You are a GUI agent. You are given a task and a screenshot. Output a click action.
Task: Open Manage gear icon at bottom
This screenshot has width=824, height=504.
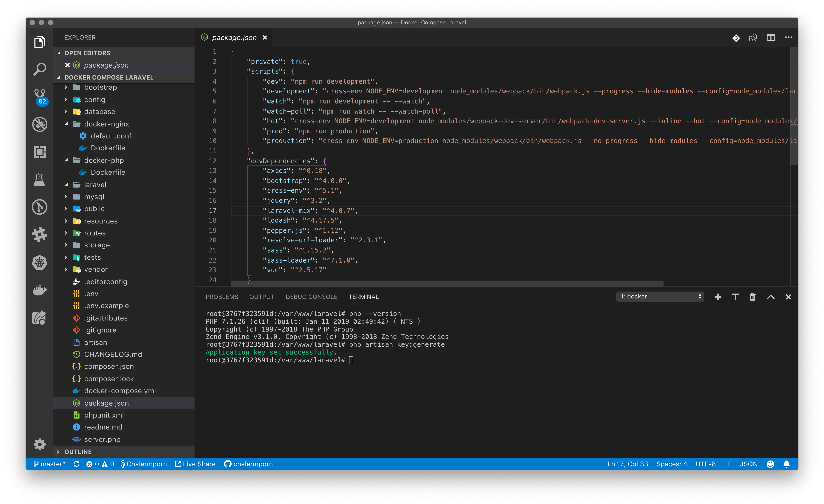40,444
